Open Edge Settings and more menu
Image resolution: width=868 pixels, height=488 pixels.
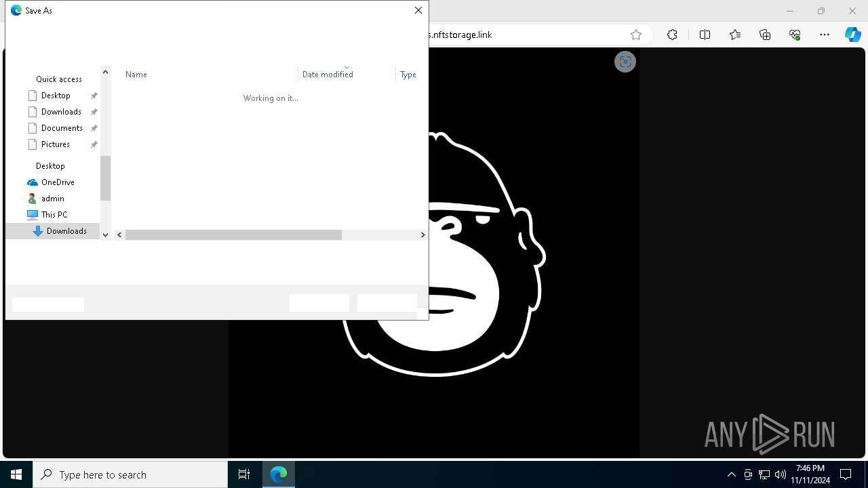pyautogui.click(x=825, y=35)
